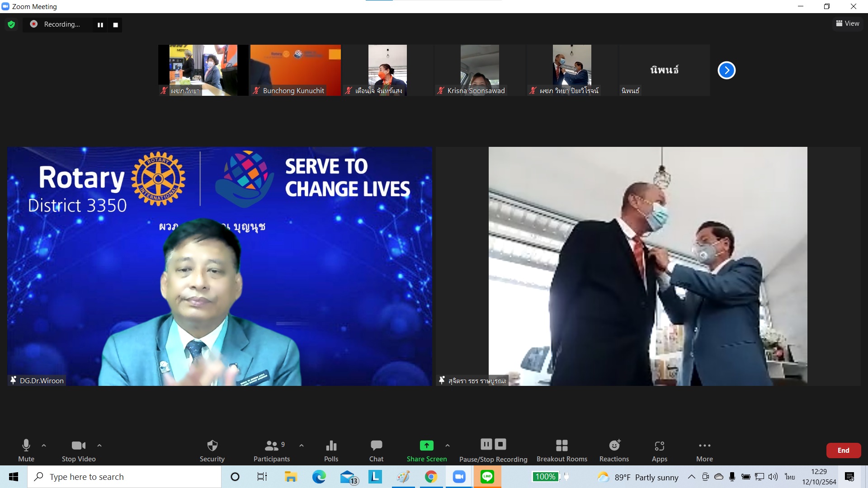This screenshot has width=868, height=488.
Task: Click the microphone tray icon
Action: tap(732, 477)
